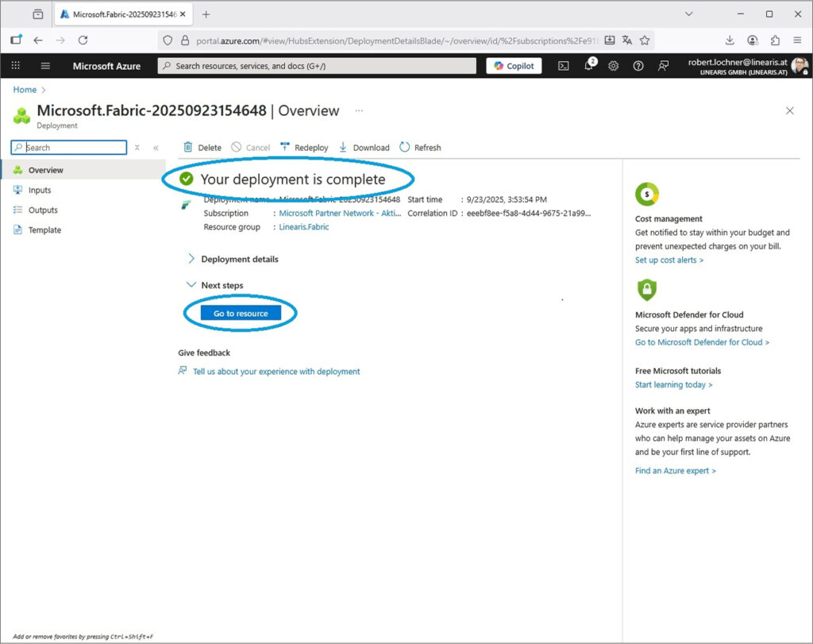This screenshot has width=813, height=644.
Task: Click Tell us about your experience link
Action: (275, 372)
